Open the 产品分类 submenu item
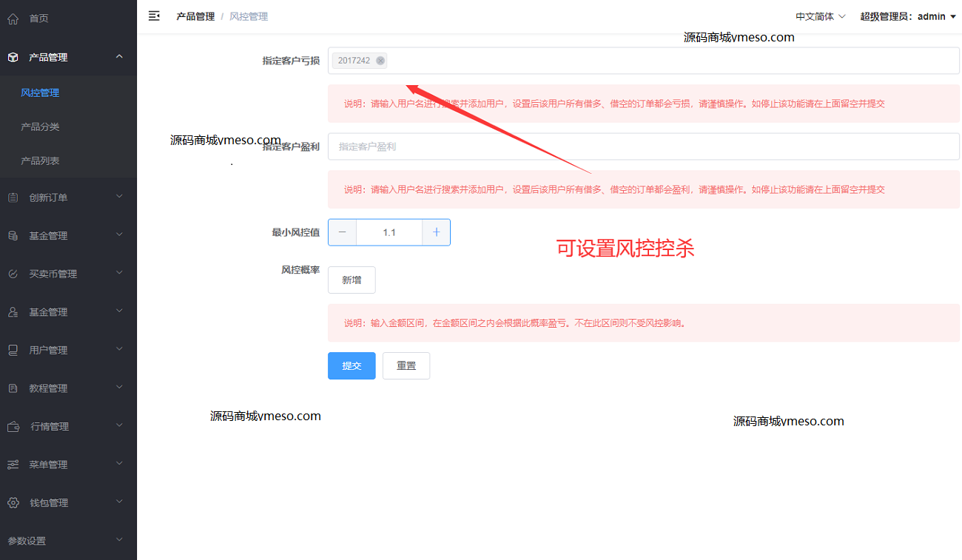 (40, 127)
